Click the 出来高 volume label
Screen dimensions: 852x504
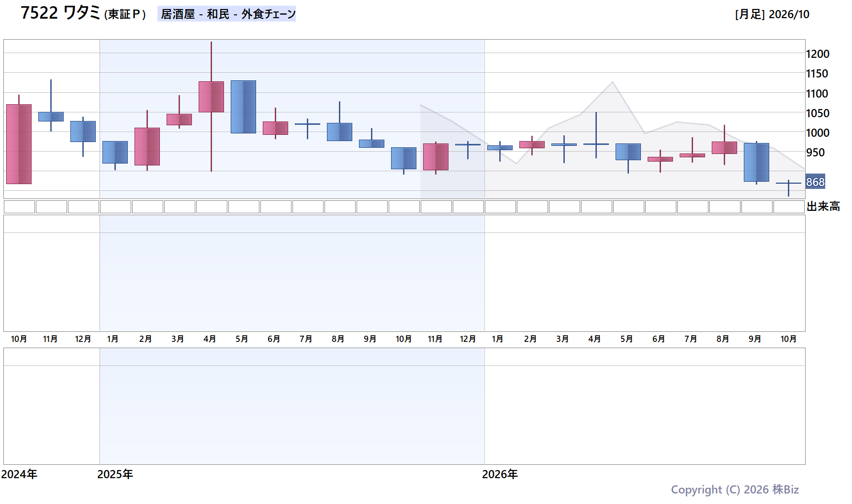click(823, 207)
